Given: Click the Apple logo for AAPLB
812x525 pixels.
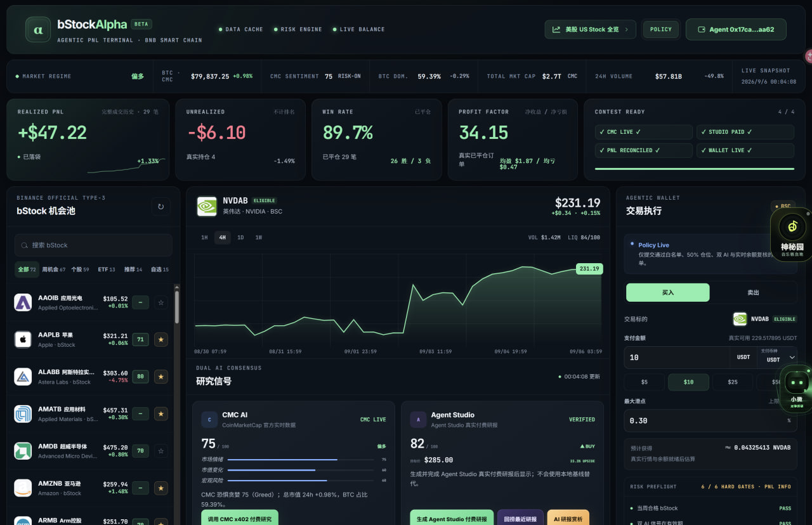Looking at the screenshot, I should click(23, 339).
